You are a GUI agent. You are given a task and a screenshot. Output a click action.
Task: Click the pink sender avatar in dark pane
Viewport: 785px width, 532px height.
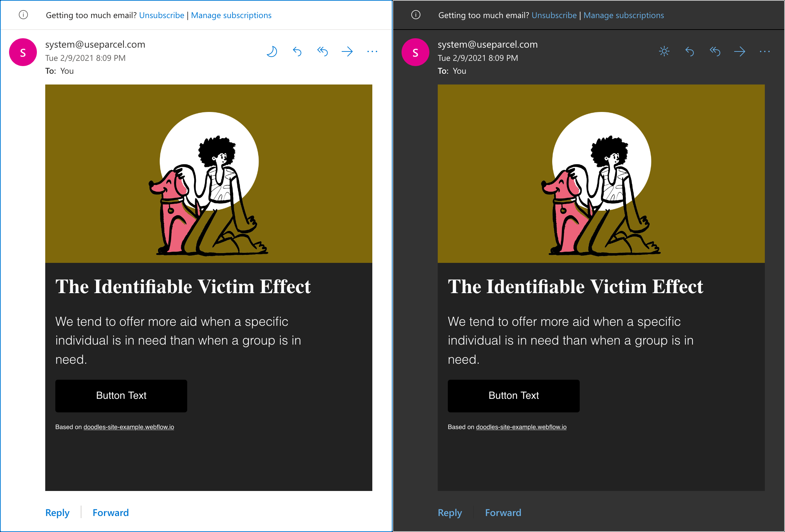[415, 52]
